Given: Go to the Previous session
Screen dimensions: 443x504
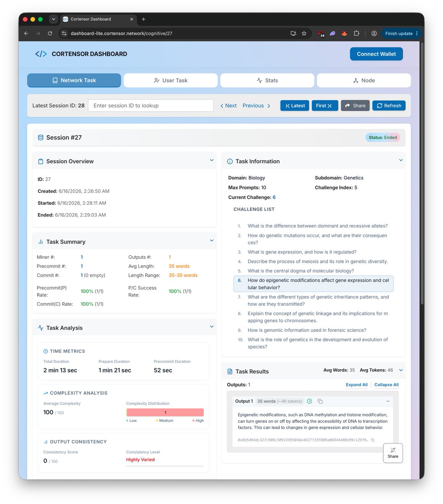Looking at the screenshot, I should pyautogui.click(x=256, y=106).
